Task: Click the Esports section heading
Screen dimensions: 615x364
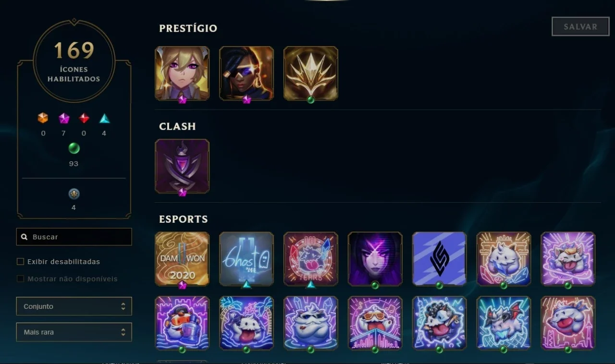Action: pos(184,219)
